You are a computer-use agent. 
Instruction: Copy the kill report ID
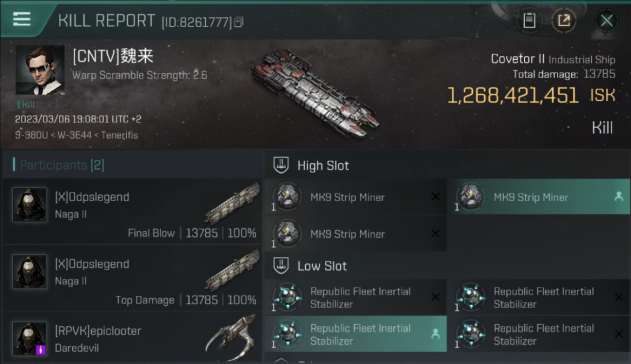(x=238, y=22)
